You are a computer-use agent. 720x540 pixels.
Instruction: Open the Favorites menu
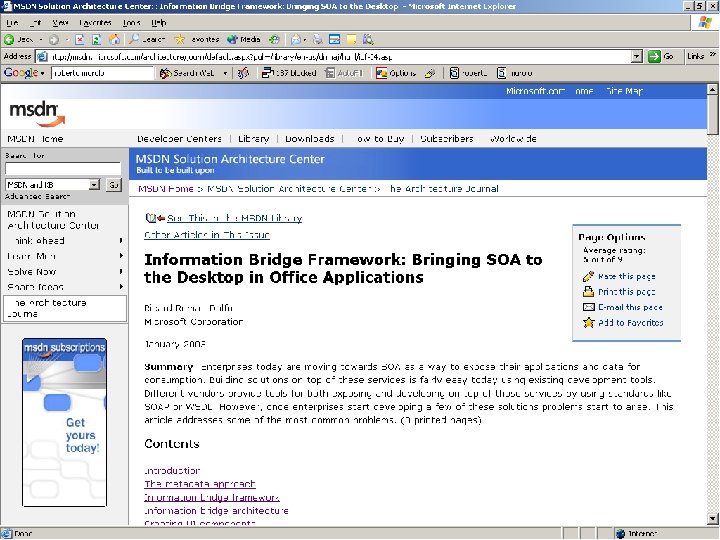click(x=95, y=22)
